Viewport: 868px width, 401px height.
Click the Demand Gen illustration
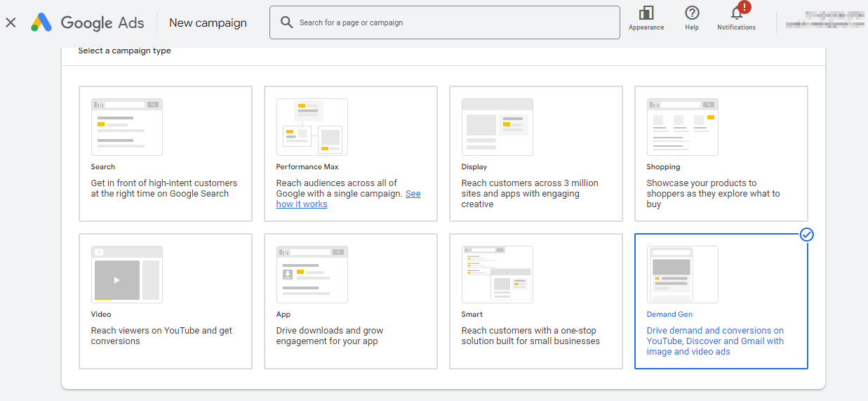click(683, 275)
